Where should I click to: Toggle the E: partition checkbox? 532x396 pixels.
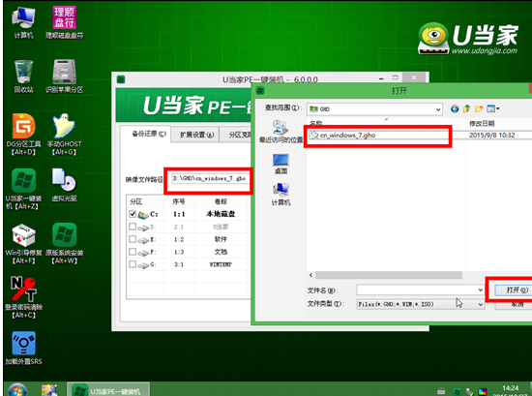[133, 239]
